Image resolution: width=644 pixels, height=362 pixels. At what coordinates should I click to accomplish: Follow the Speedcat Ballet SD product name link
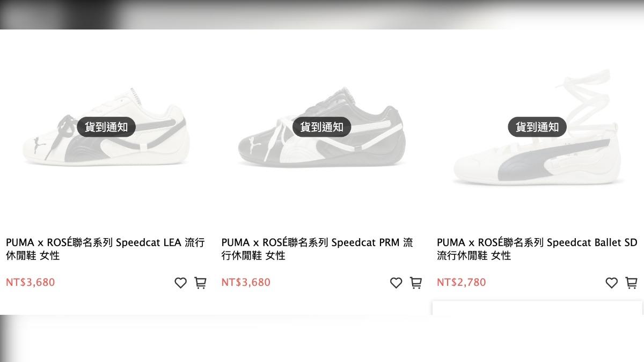pyautogui.click(x=536, y=249)
